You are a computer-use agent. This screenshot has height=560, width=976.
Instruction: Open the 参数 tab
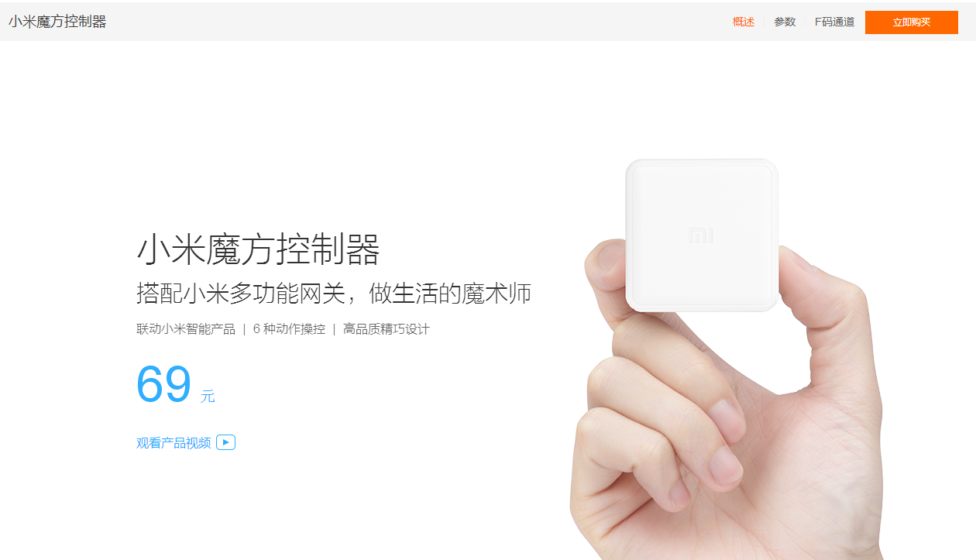click(785, 22)
